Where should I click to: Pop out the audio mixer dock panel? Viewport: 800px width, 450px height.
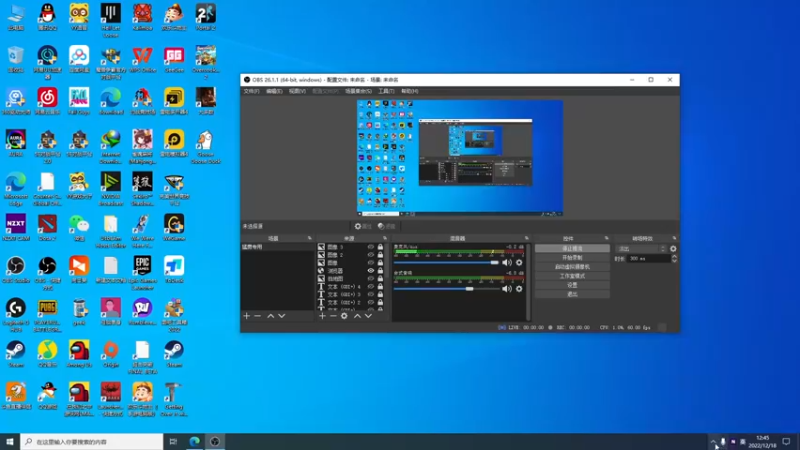pos(527,238)
